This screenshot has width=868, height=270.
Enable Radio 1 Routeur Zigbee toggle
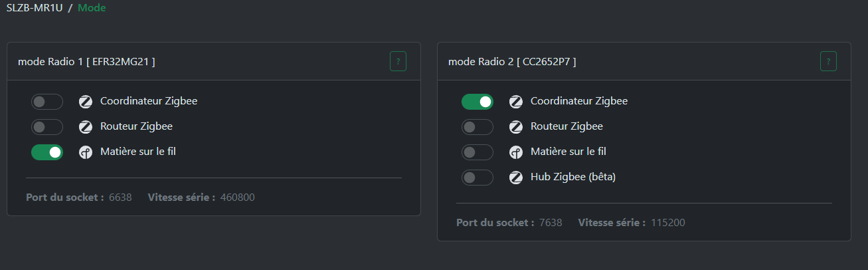tap(47, 127)
